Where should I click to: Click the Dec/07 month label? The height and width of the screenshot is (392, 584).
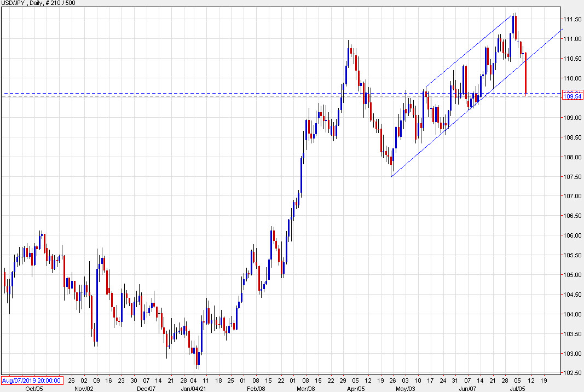146,389
